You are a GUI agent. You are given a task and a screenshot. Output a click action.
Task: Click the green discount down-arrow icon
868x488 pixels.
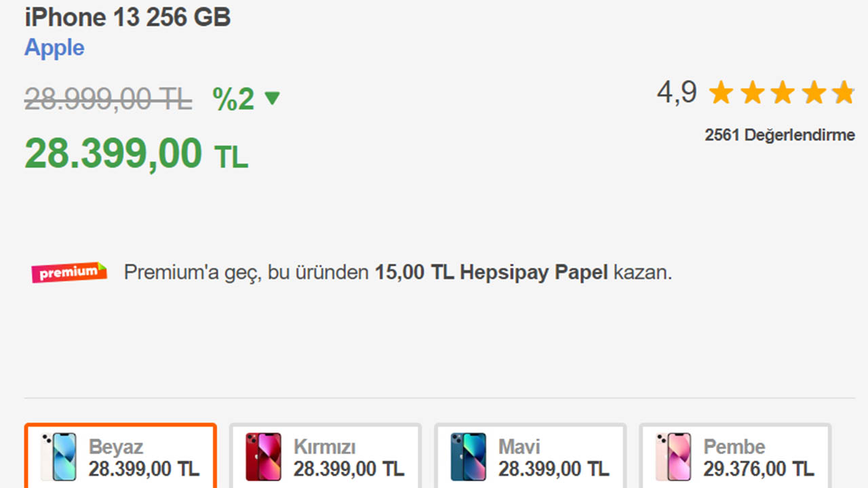[x=272, y=99]
